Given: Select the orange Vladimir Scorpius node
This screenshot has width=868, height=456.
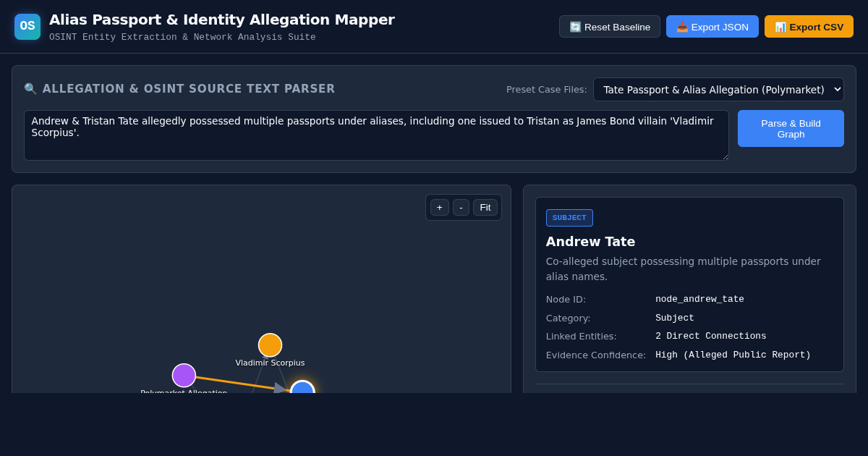Looking at the screenshot, I should click(x=270, y=345).
